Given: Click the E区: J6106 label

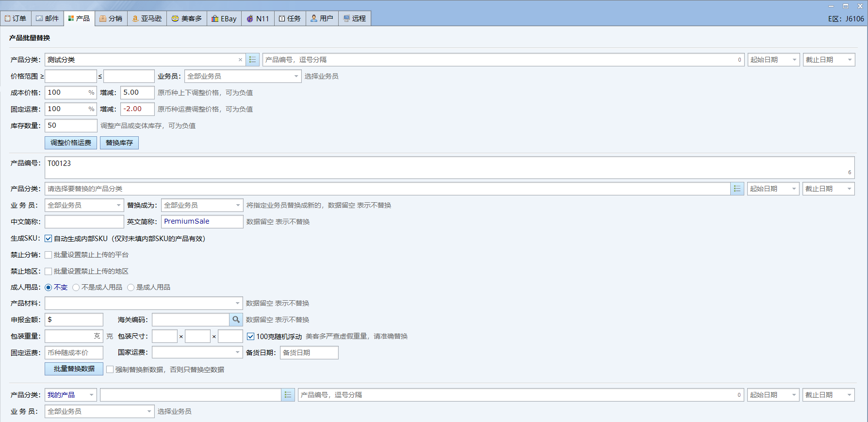Looking at the screenshot, I should tap(846, 19).
